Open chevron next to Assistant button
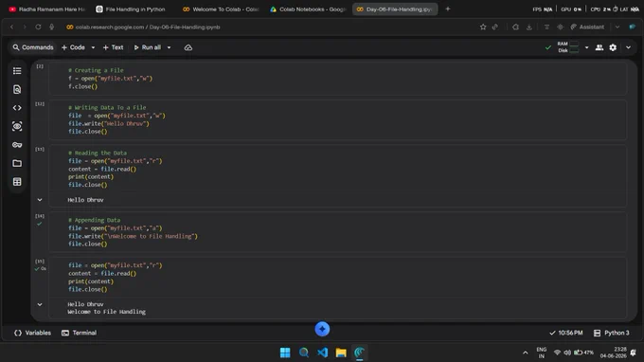The width and height of the screenshot is (644, 362). tap(617, 27)
